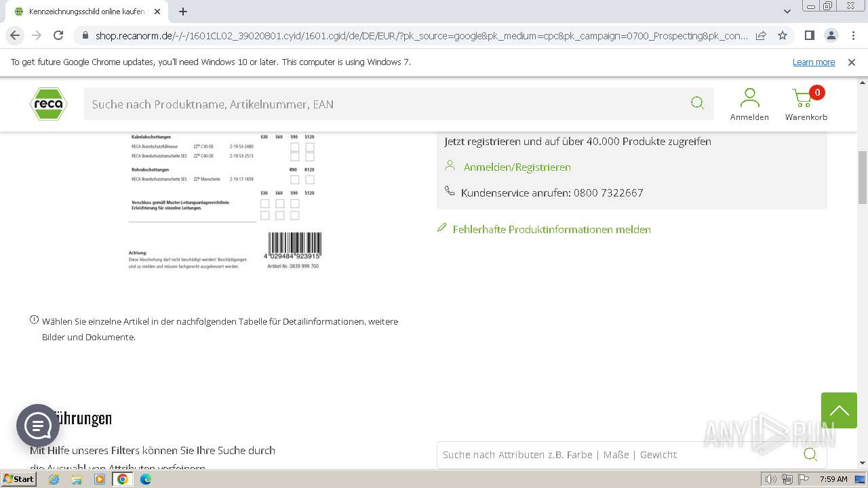
Task: Open the Chrome three-dot menu
Action: click(852, 35)
